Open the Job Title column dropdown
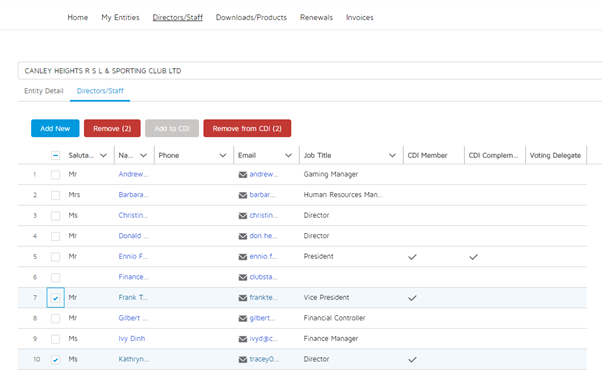 392,155
